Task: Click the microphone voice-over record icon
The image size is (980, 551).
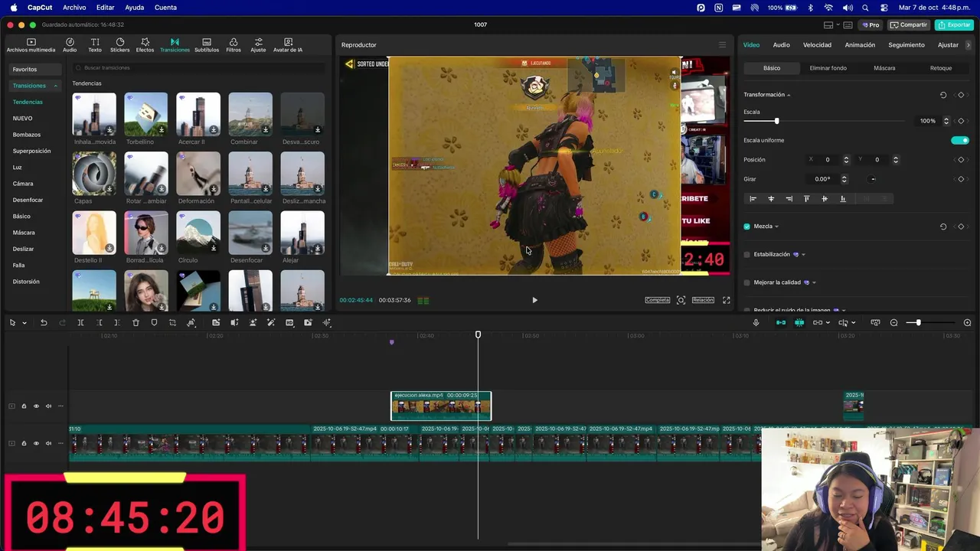Action: pyautogui.click(x=756, y=323)
